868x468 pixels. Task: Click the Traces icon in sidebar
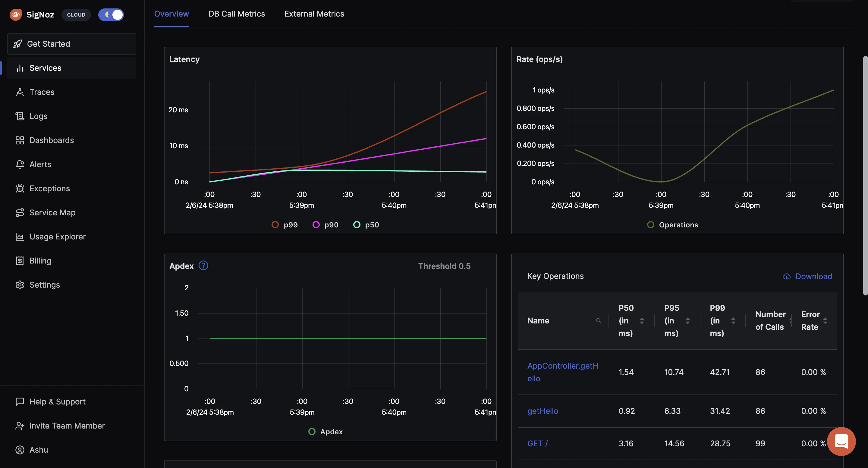[x=17, y=92]
